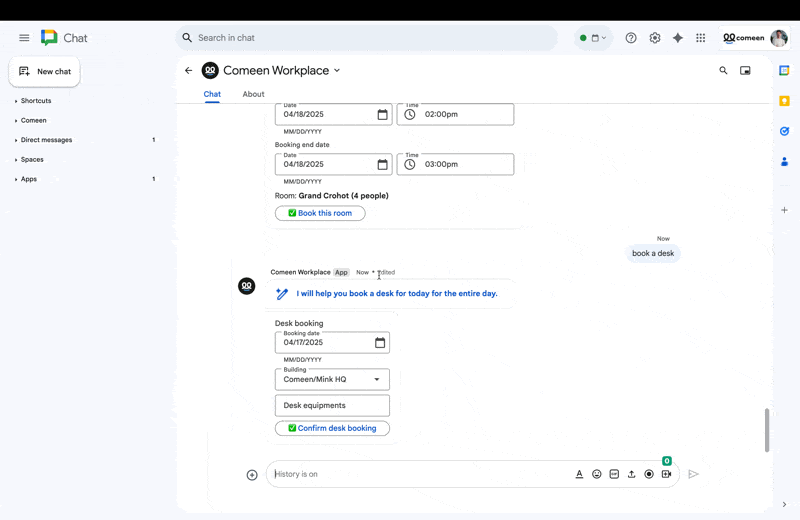Upload a file
Screen dimensions: 800x520
631,474
